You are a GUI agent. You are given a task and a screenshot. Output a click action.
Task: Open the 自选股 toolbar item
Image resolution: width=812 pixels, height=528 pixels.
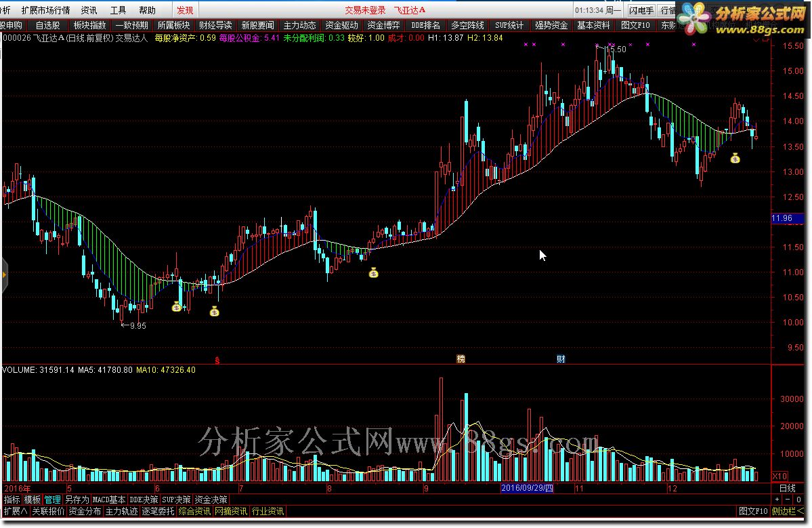point(47,25)
